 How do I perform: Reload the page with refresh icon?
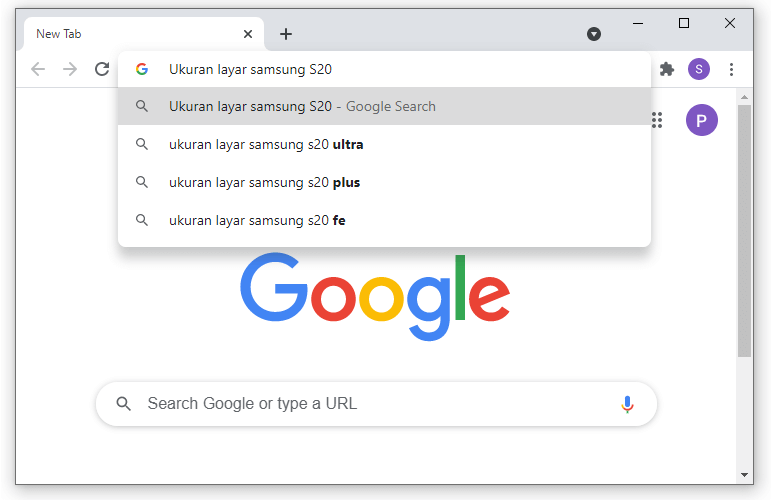click(x=102, y=69)
